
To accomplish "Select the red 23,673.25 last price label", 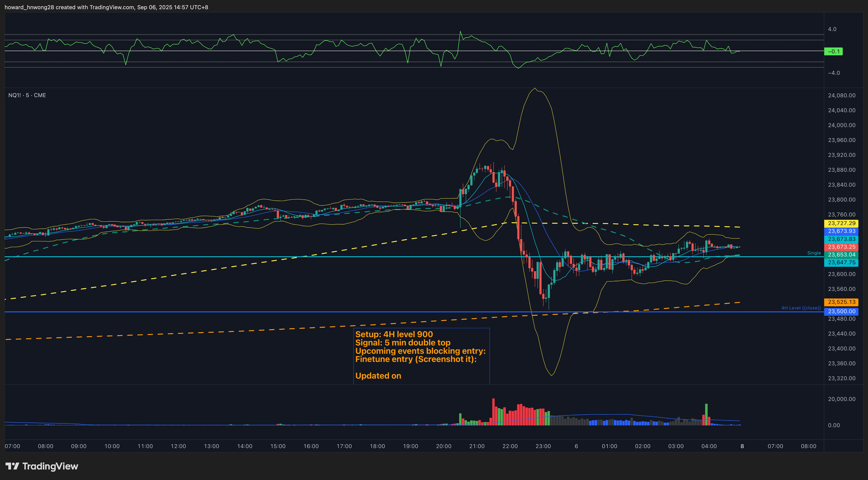I will pos(841,247).
